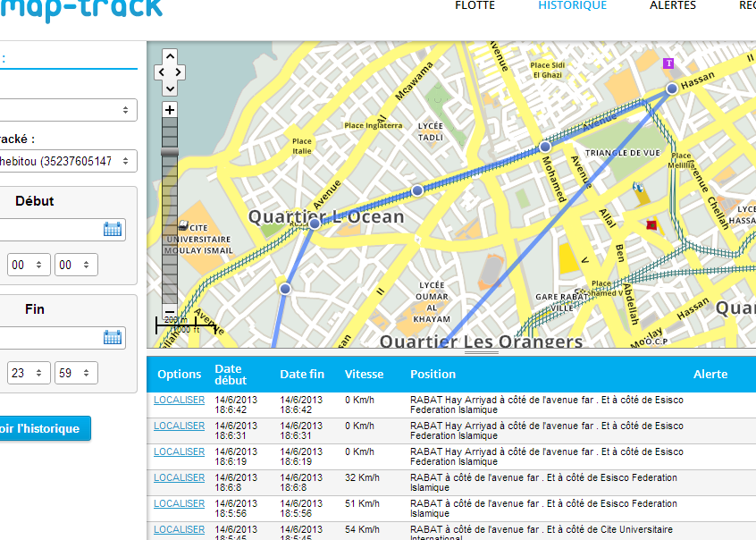Click the Début date input field
Screen dimensions: 756x540
(49, 229)
